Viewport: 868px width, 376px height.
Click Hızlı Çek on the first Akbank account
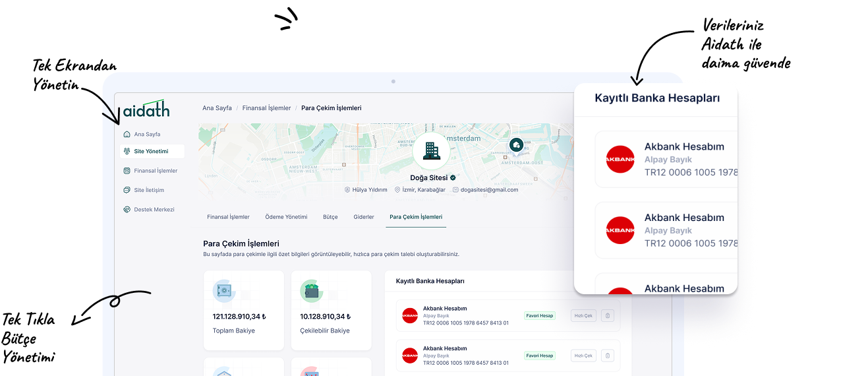point(583,316)
